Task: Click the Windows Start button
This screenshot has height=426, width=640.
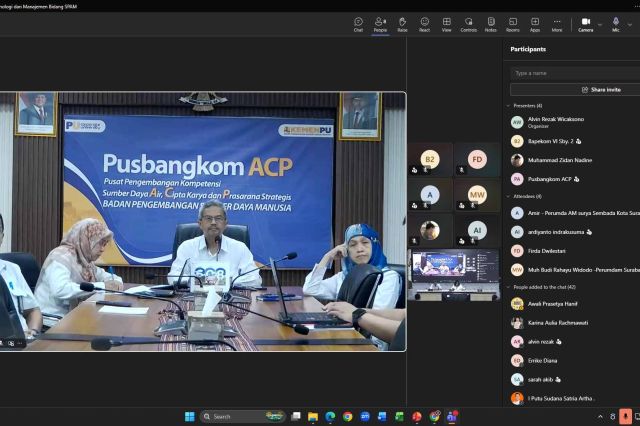Action: [189, 416]
